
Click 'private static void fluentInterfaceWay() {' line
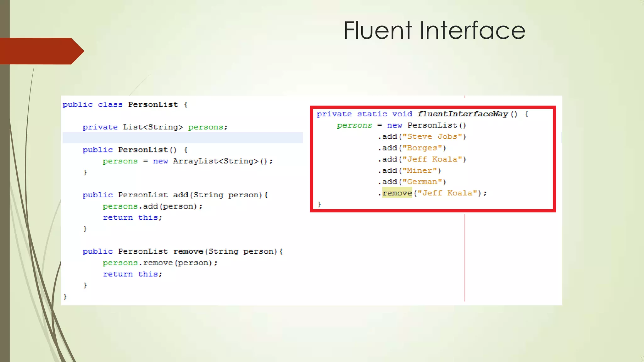422,114
